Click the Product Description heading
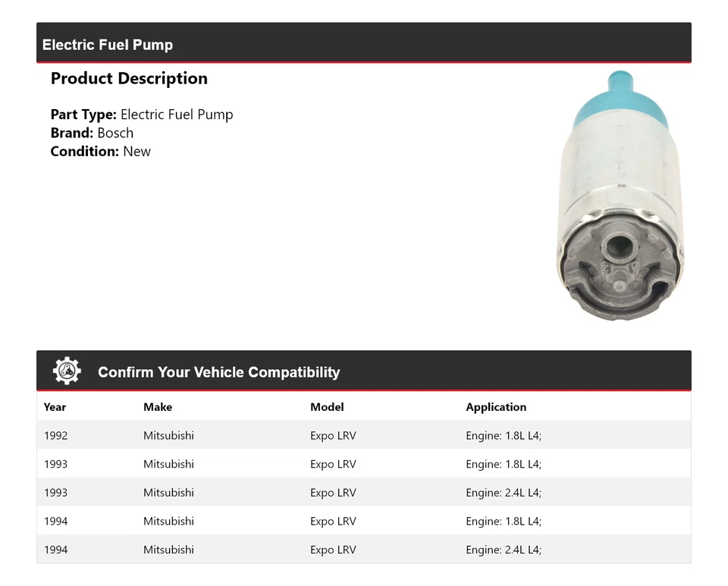This screenshot has height=586, width=728. click(129, 79)
